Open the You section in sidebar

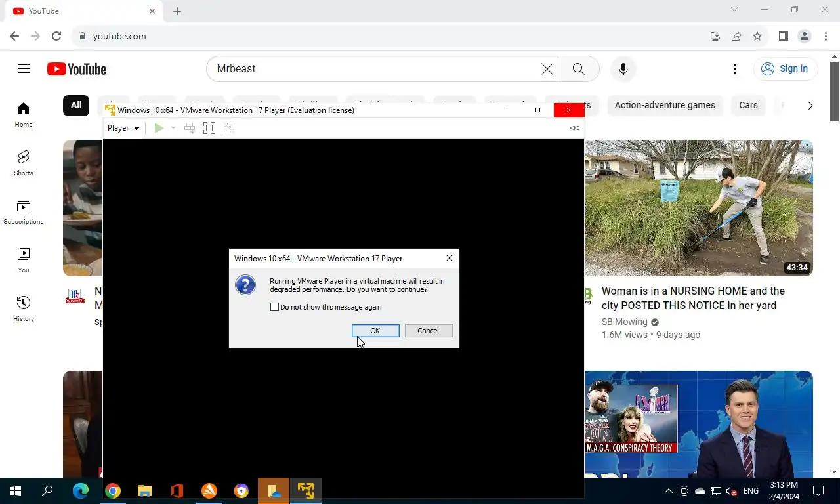(x=24, y=261)
